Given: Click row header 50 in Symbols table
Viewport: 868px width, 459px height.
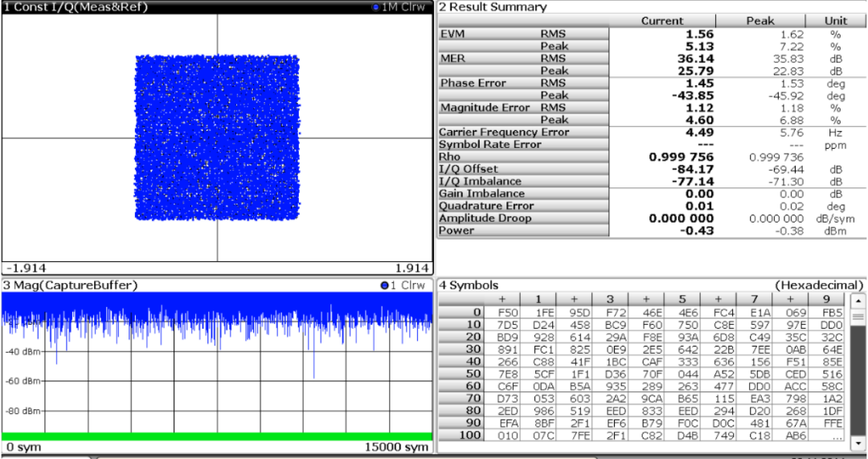Looking at the screenshot, I should pos(461,373).
